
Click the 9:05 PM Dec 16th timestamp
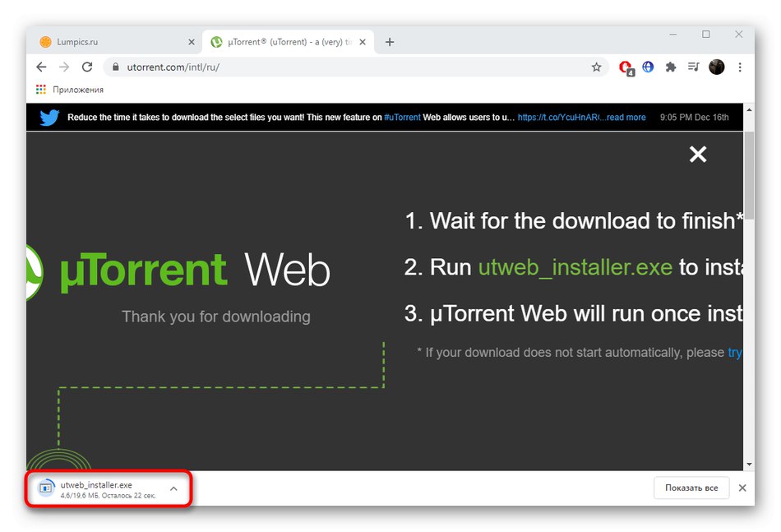tap(695, 118)
